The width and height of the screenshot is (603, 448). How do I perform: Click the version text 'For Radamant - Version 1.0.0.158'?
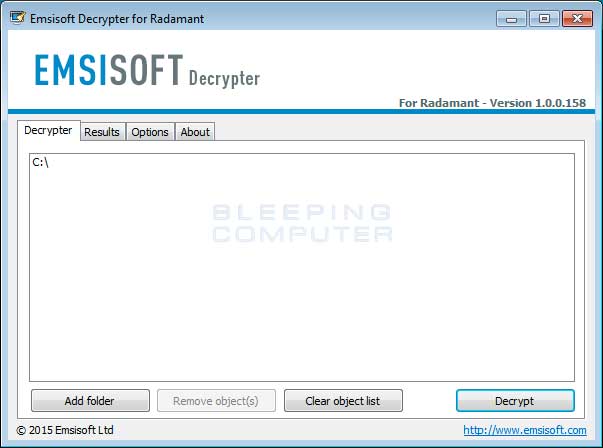tap(492, 103)
